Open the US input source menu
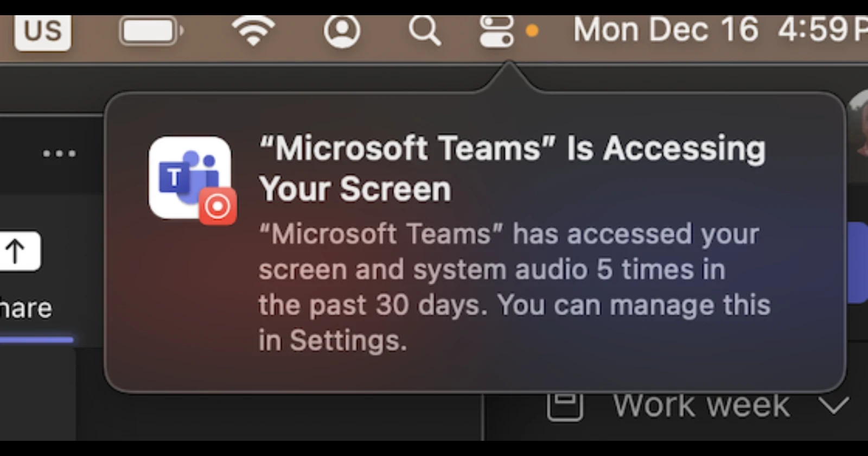 pyautogui.click(x=43, y=31)
